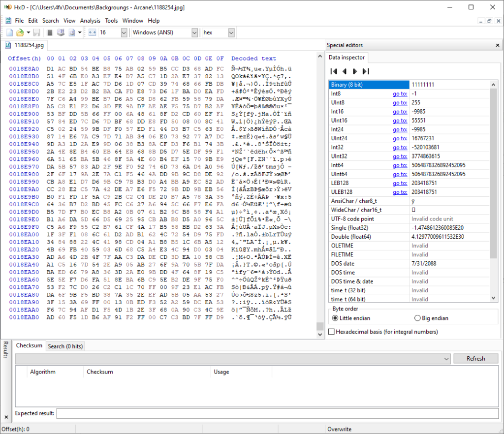This screenshot has width=504, height=434.
Task: Click the Open disk toolbar icon
Action: click(x=61, y=32)
